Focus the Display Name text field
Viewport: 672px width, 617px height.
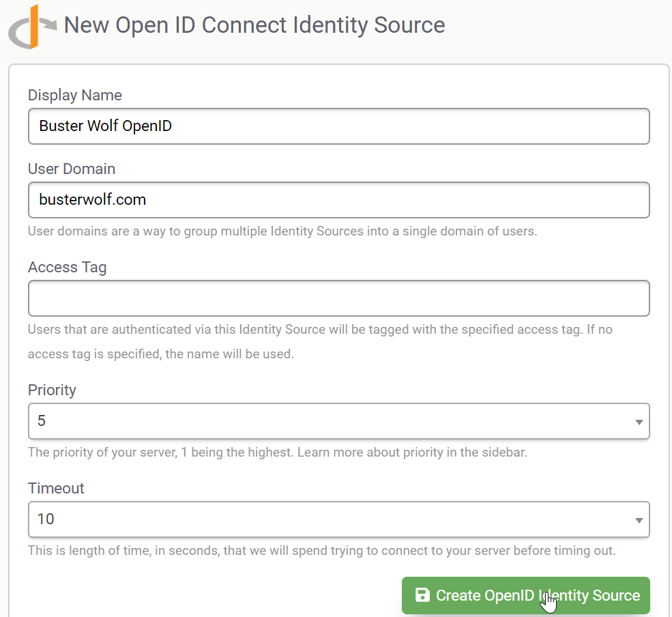click(338, 126)
